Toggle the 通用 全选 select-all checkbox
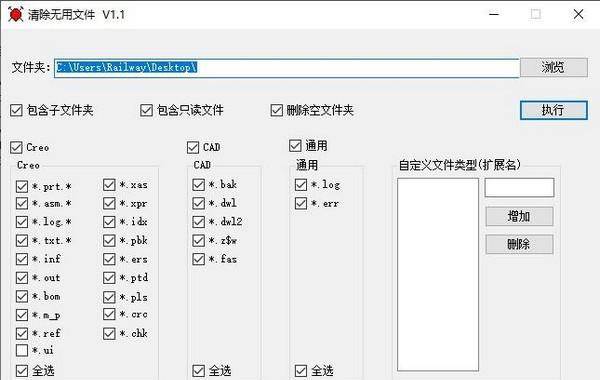The height and width of the screenshot is (380, 600). click(x=301, y=370)
